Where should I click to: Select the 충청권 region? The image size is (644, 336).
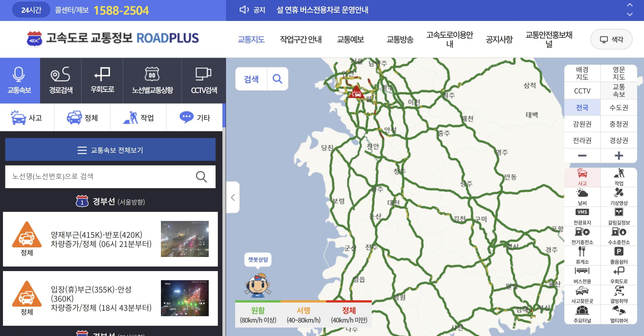point(619,124)
